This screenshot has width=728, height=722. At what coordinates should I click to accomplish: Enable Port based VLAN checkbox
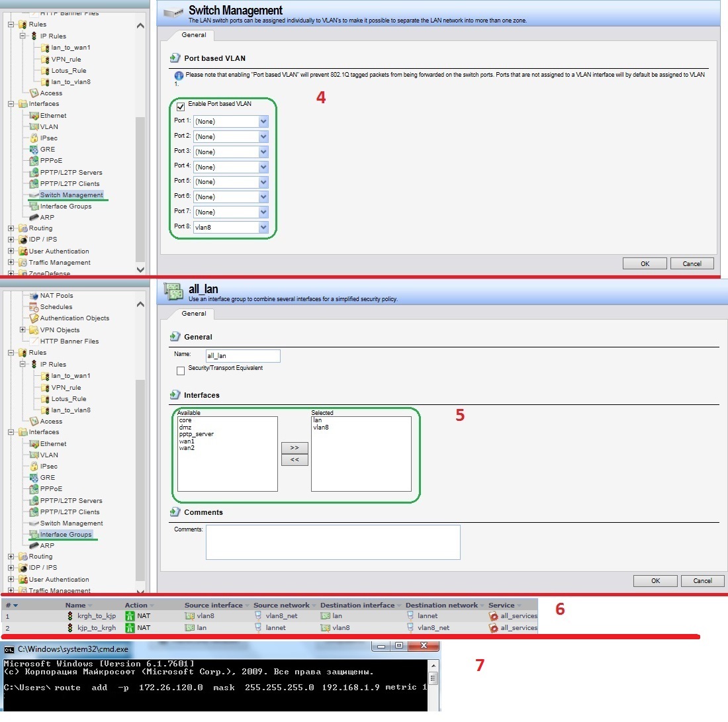point(181,107)
